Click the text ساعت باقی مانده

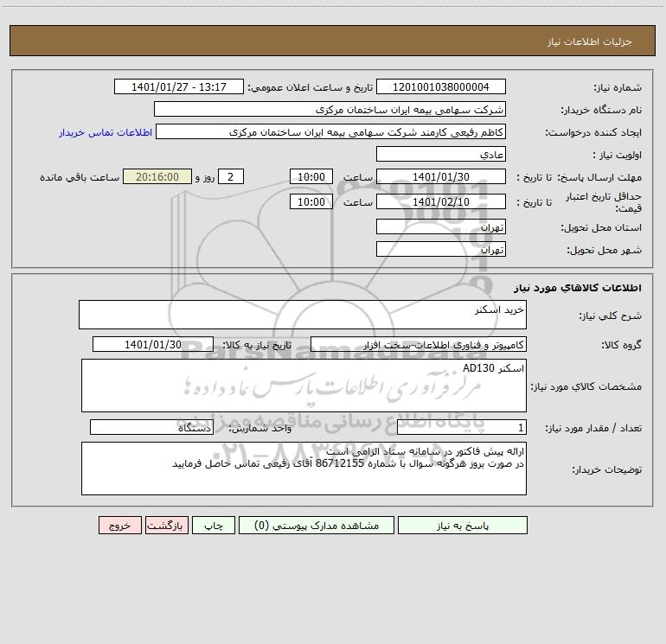click(x=80, y=177)
